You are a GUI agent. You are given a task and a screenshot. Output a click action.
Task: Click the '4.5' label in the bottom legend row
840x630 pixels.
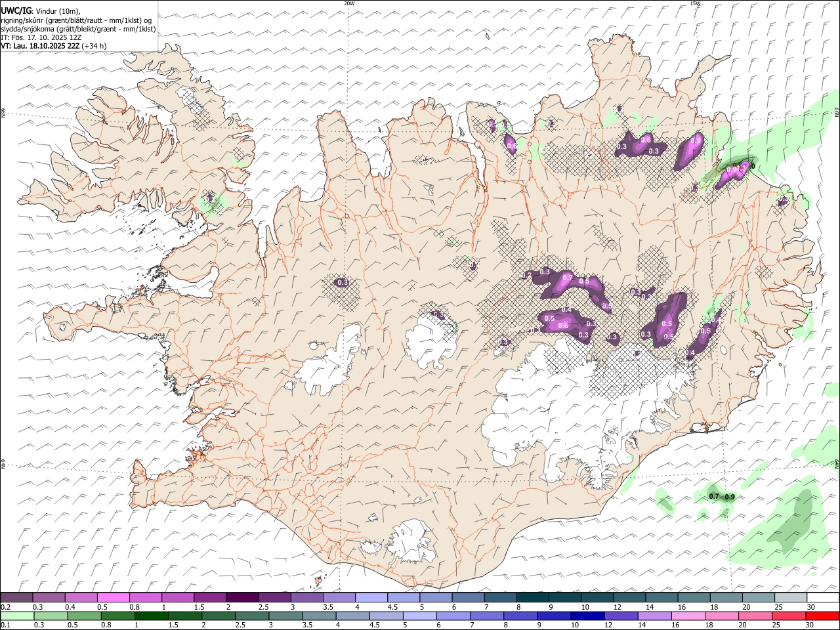point(374,625)
